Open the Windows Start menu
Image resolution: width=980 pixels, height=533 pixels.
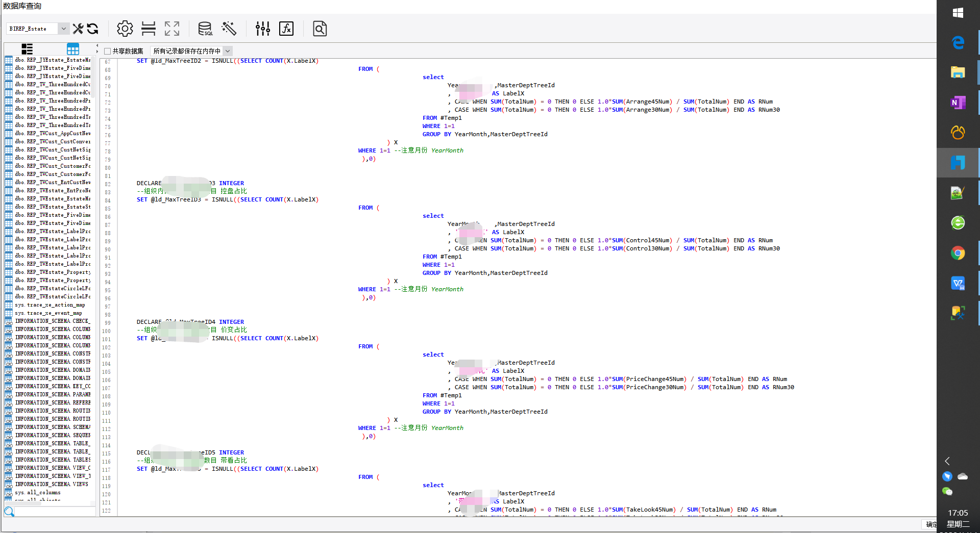tap(958, 13)
